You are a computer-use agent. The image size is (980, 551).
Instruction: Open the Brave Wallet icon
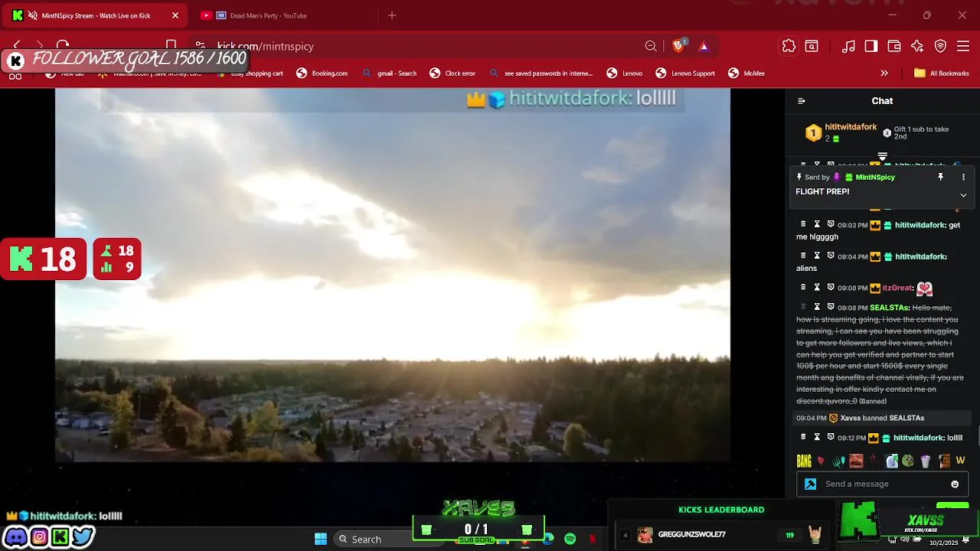coord(894,46)
